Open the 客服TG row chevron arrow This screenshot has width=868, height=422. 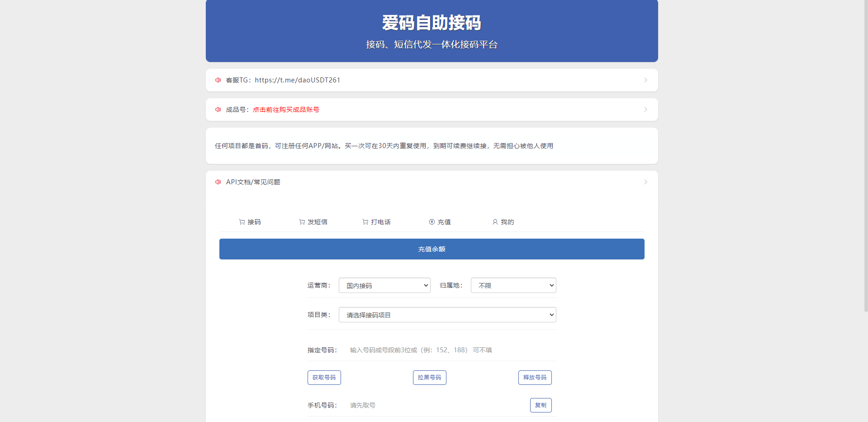click(645, 80)
